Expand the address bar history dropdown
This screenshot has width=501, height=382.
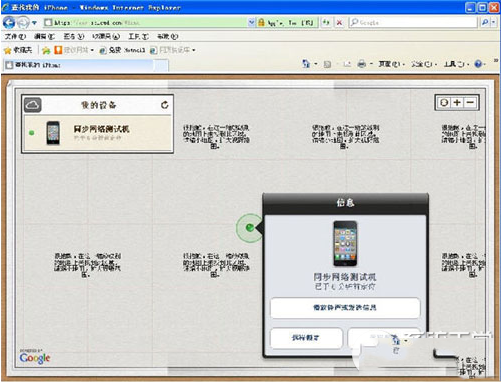(x=252, y=22)
